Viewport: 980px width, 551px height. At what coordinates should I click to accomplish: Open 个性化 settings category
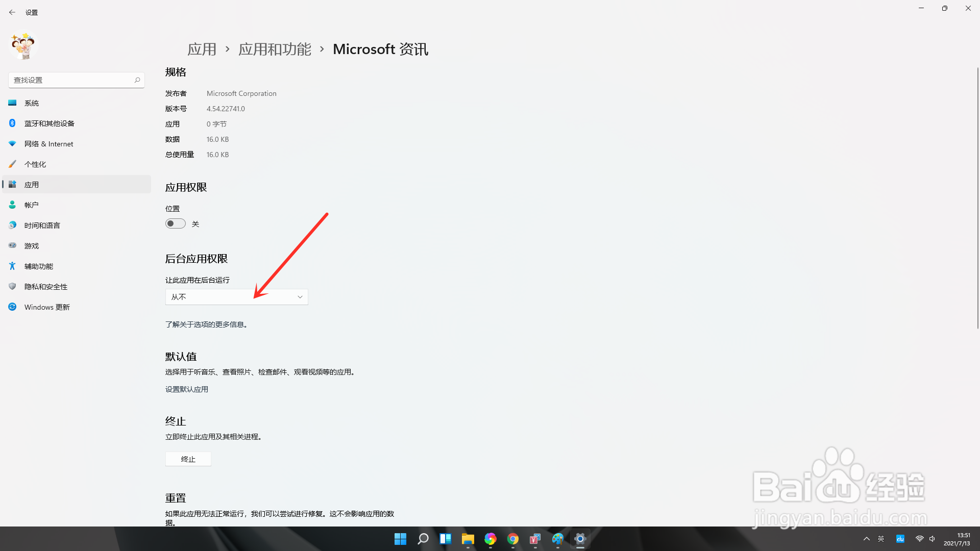pos(77,164)
